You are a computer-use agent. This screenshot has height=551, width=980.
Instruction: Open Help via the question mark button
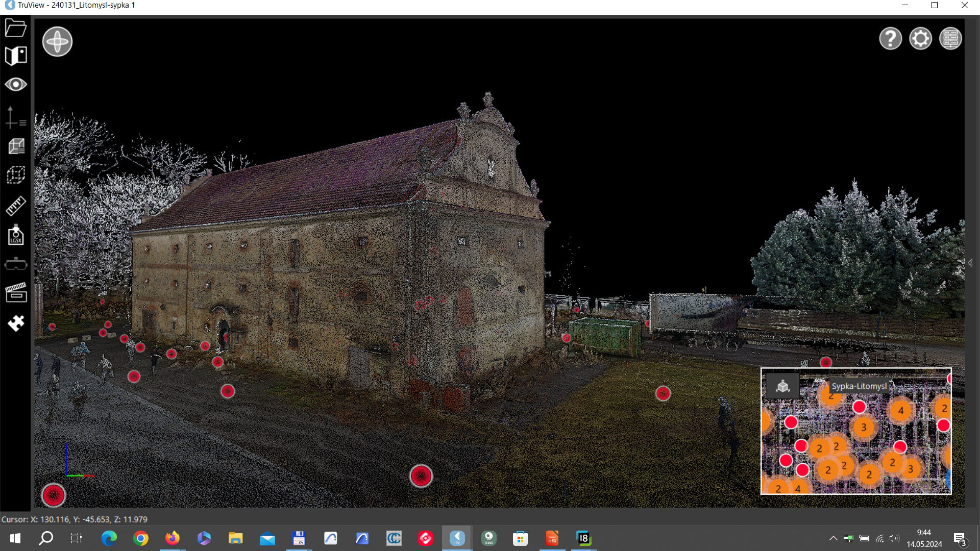point(890,38)
